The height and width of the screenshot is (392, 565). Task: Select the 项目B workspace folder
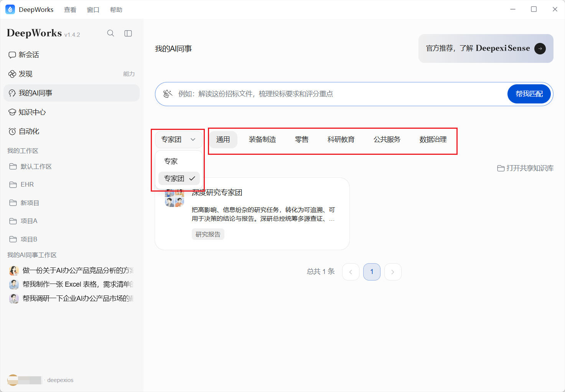[x=71, y=239]
